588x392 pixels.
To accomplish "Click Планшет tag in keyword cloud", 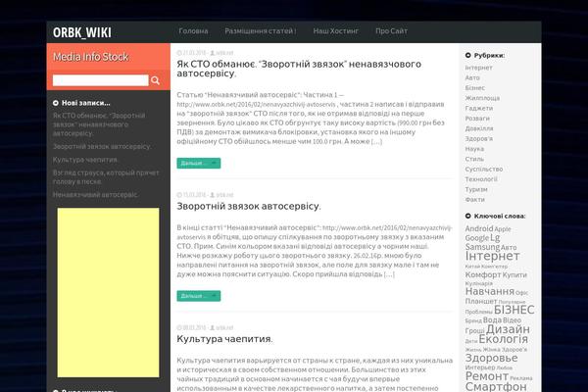I will [481, 301].
